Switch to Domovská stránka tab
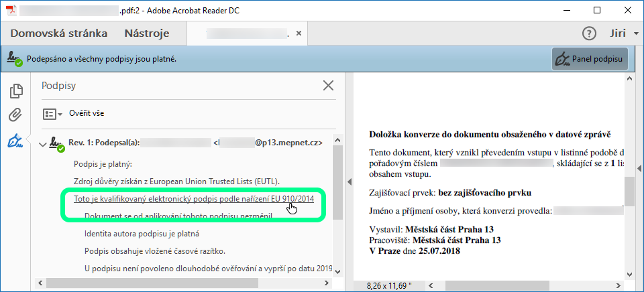The image size is (644, 292). point(59,33)
